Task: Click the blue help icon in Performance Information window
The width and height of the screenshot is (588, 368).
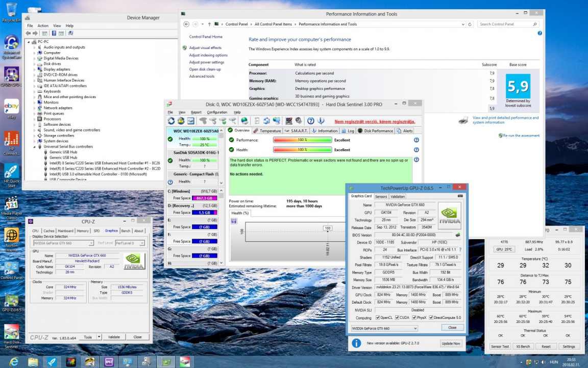Action: [540, 33]
